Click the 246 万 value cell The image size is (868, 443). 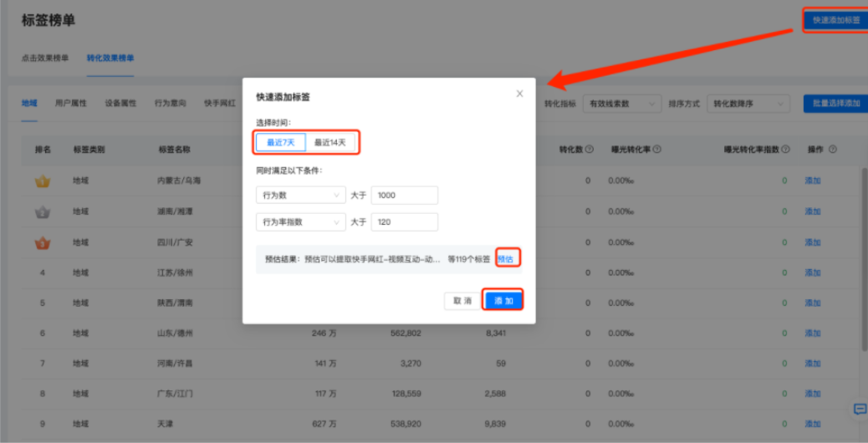(x=324, y=334)
